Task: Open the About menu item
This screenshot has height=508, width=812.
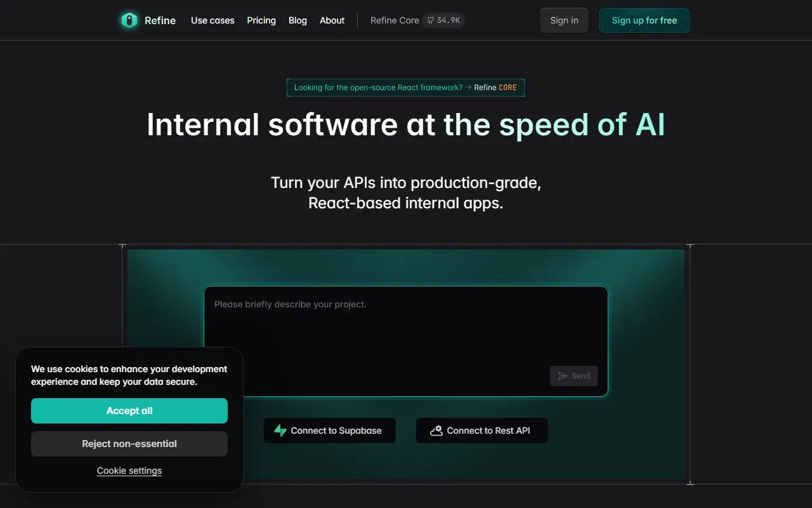Action: click(332, 20)
